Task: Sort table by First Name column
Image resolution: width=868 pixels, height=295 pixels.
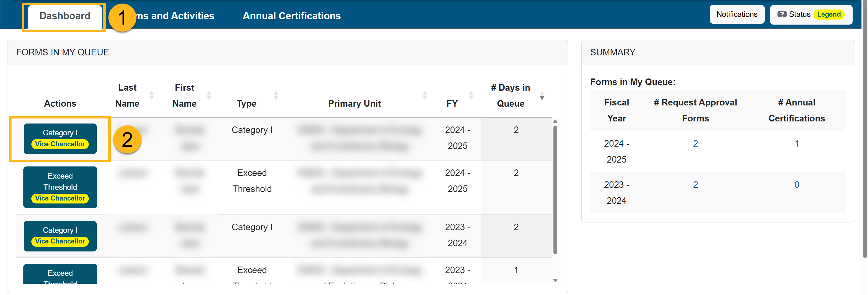Action: [x=209, y=96]
